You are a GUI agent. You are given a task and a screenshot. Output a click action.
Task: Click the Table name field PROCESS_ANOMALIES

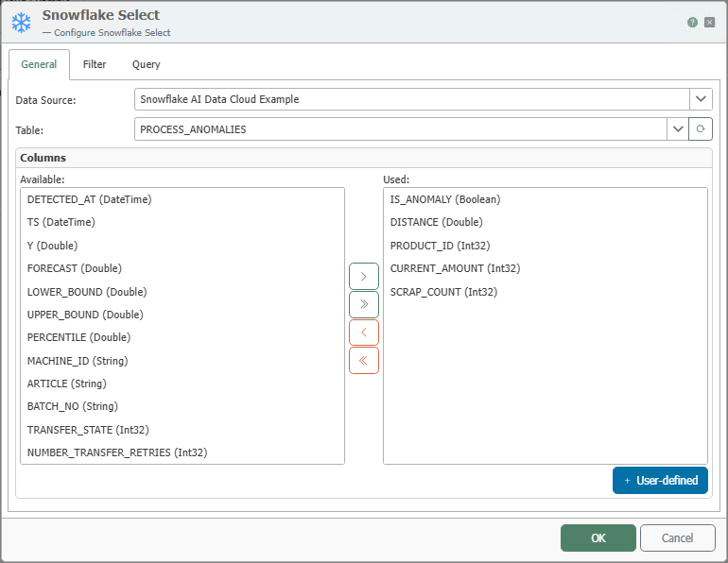[x=401, y=128]
